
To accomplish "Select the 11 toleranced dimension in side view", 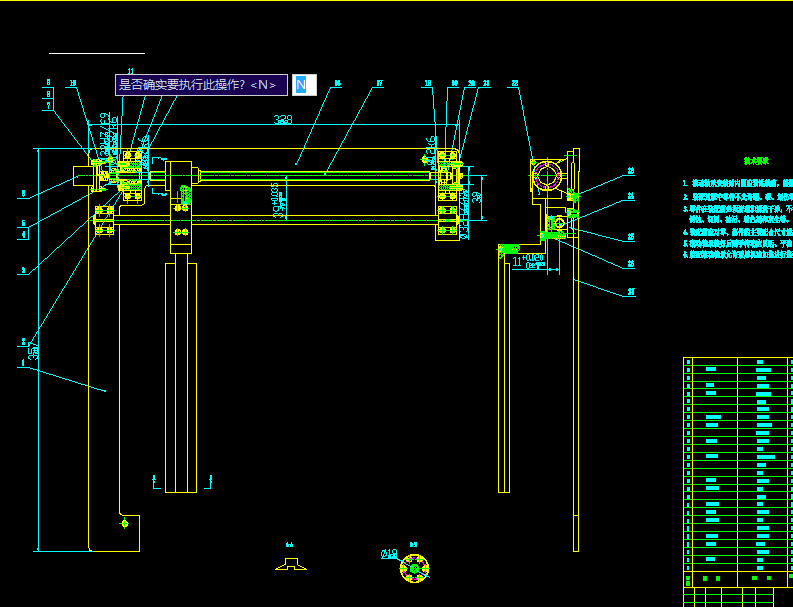I will [x=528, y=261].
